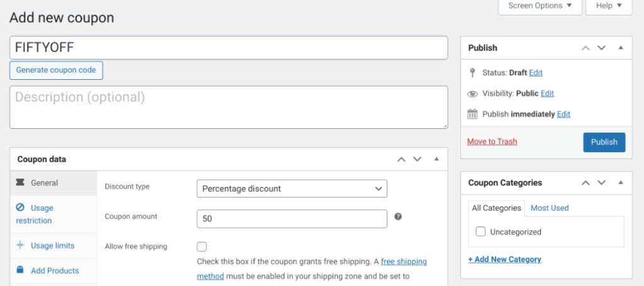
Task: Click the Discount type label
Action: [x=127, y=186]
